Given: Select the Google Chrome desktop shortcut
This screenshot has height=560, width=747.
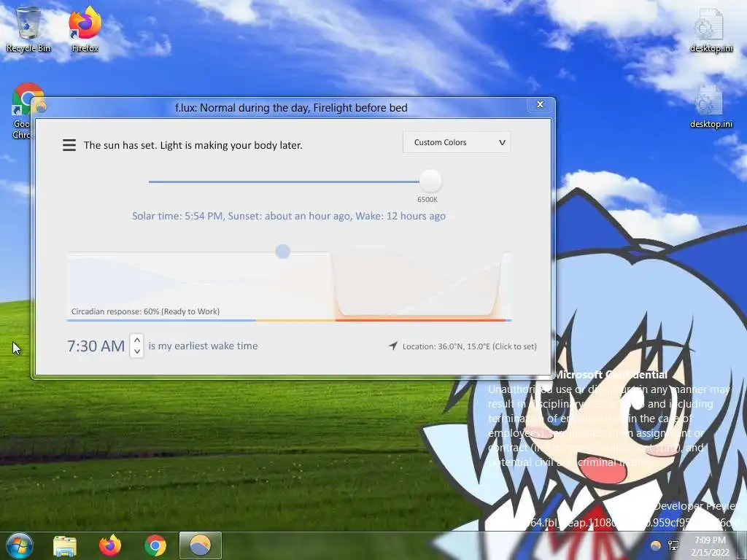Looking at the screenshot, I should (x=22, y=111).
